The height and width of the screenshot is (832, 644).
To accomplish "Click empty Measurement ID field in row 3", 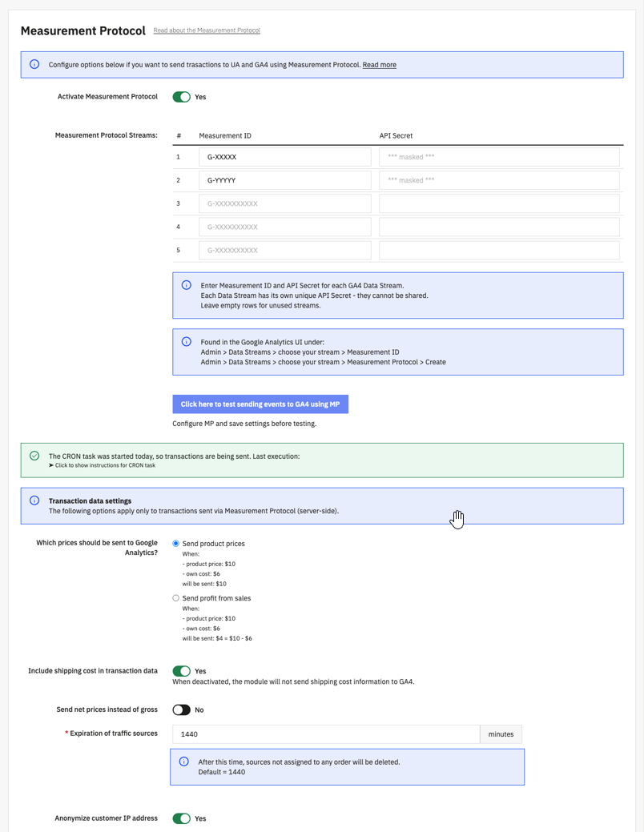I will 284,203.
